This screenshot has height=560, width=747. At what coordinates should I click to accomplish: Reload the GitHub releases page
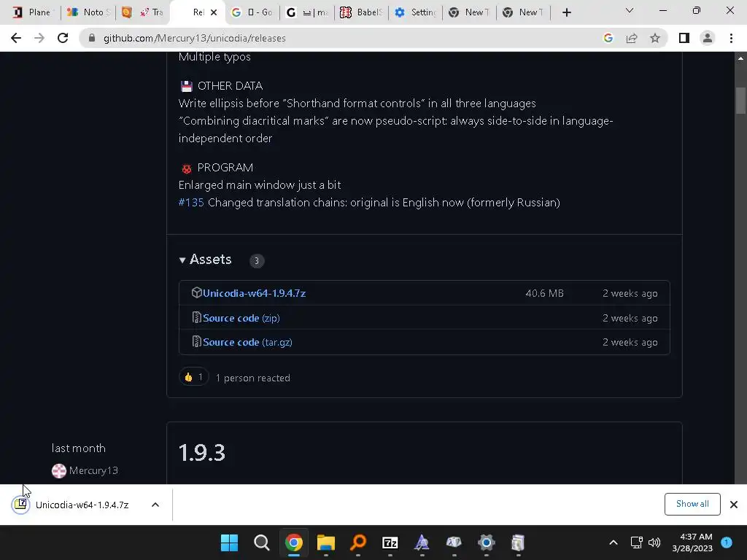[x=63, y=38]
